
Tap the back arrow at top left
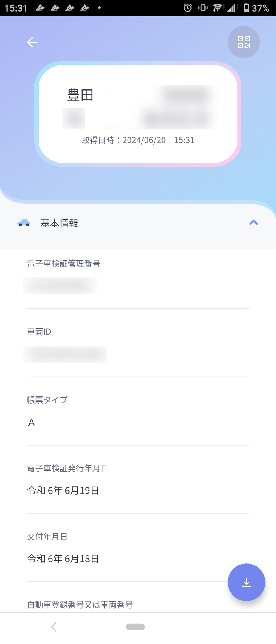32,42
